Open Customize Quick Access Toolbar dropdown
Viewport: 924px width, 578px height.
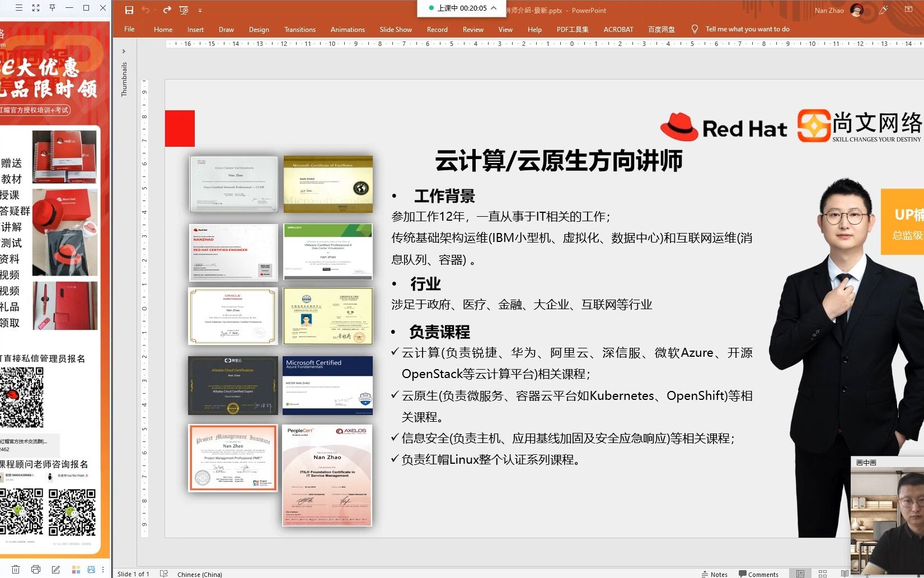click(x=200, y=10)
